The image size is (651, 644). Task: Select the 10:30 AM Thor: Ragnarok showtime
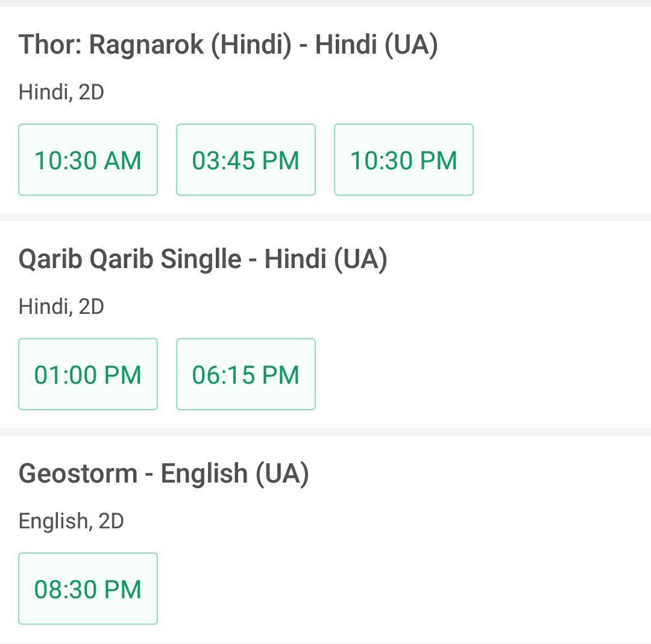point(88,160)
